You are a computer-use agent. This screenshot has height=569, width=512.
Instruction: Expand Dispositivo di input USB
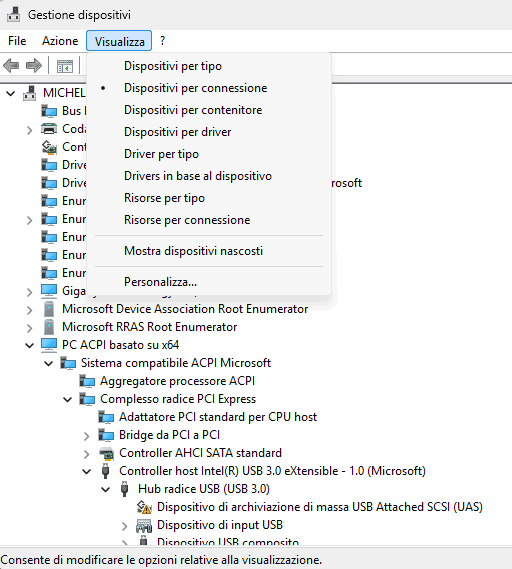(x=124, y=526)
